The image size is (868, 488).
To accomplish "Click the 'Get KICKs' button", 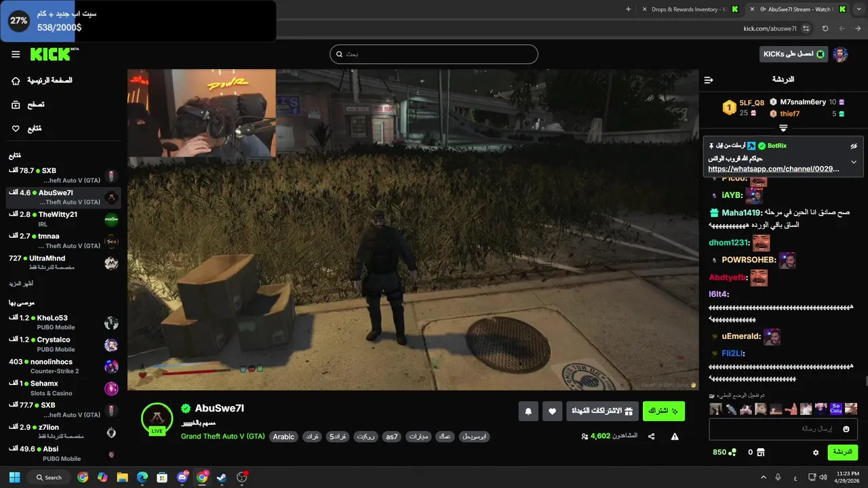I will 793,54.
